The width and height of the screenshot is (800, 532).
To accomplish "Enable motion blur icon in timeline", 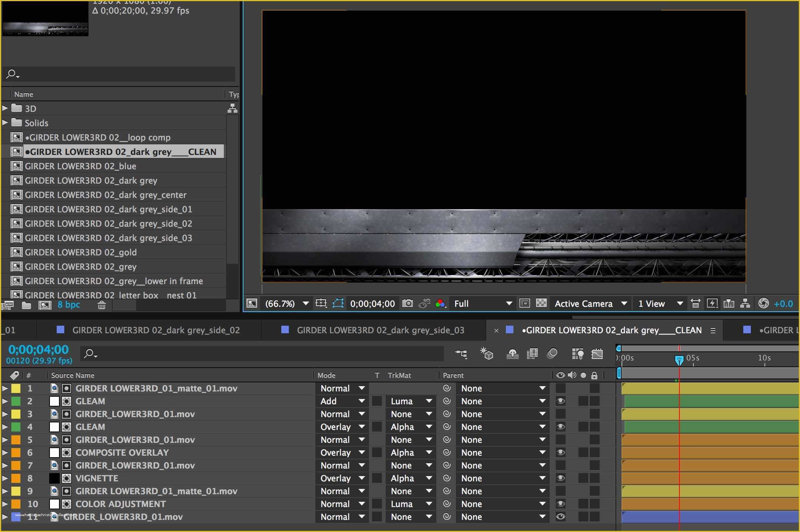I will point(552,354).
